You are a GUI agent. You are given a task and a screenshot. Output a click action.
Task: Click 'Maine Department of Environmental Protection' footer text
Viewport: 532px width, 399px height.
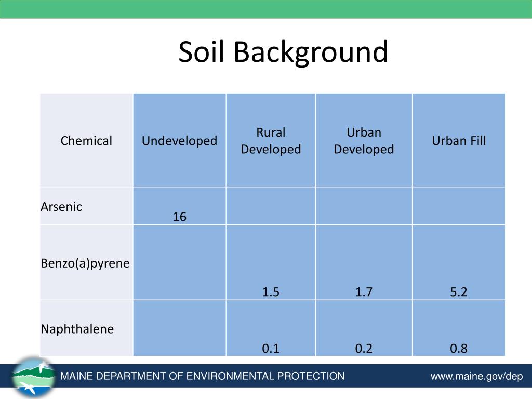(x=203, y=376)
